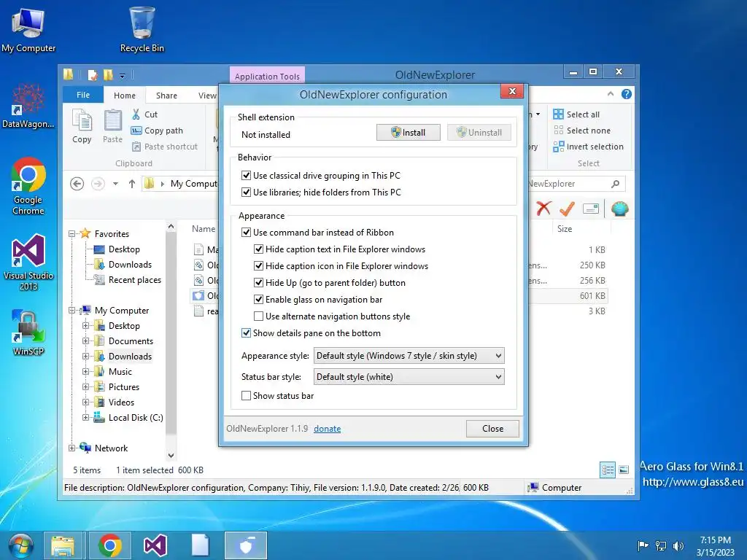Toggle Enable glass on navigation bar
Image resolution: width=747 pixels, height=560 pixels.
point(258,300)
